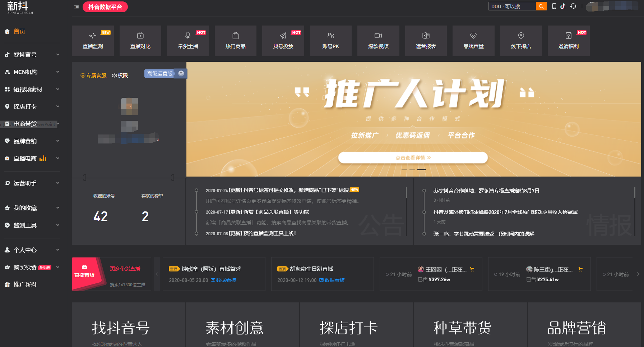Click 点击查看详情 on the banner
Screen dimensions: 644x347
point(413,157)
